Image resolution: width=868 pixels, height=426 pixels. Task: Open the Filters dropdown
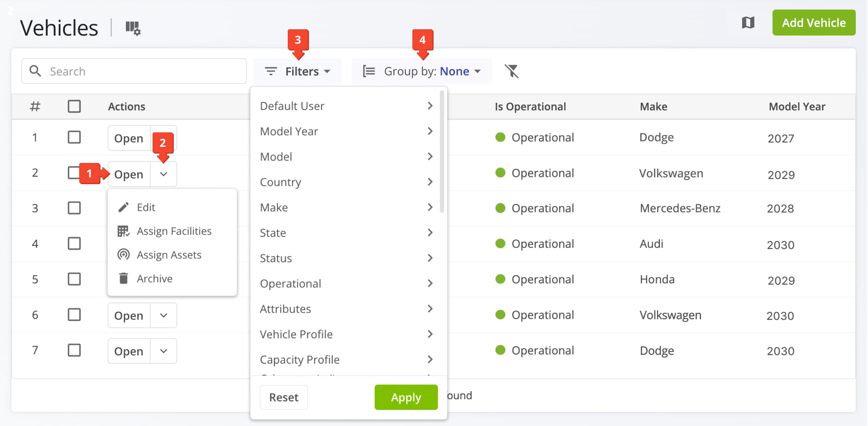(x=297, y=71)
